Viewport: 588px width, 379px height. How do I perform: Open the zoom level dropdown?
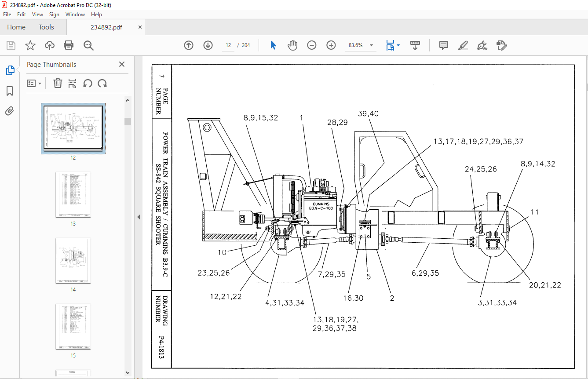click(x=371, y=45)
